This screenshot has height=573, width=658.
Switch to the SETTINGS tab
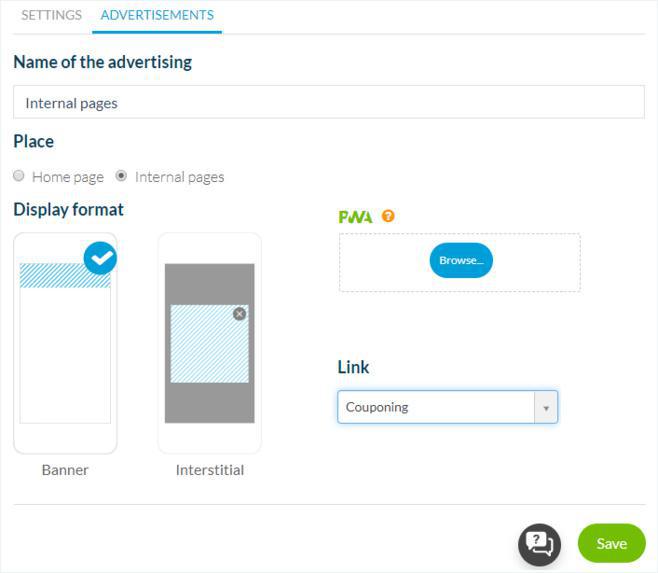pyautogui.click(x=51, y=15)
